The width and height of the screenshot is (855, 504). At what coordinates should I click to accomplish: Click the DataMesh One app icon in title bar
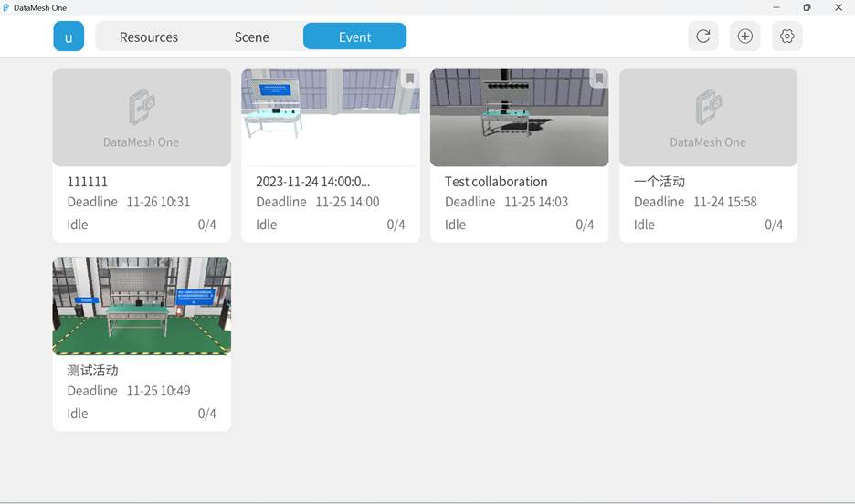point(6,7)
